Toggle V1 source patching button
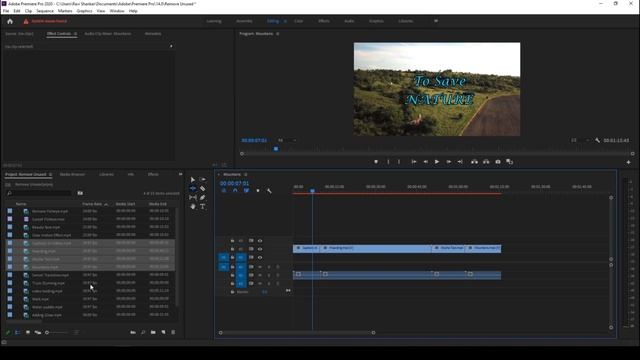This screenshot has height=360, width=640. point(223,258)
